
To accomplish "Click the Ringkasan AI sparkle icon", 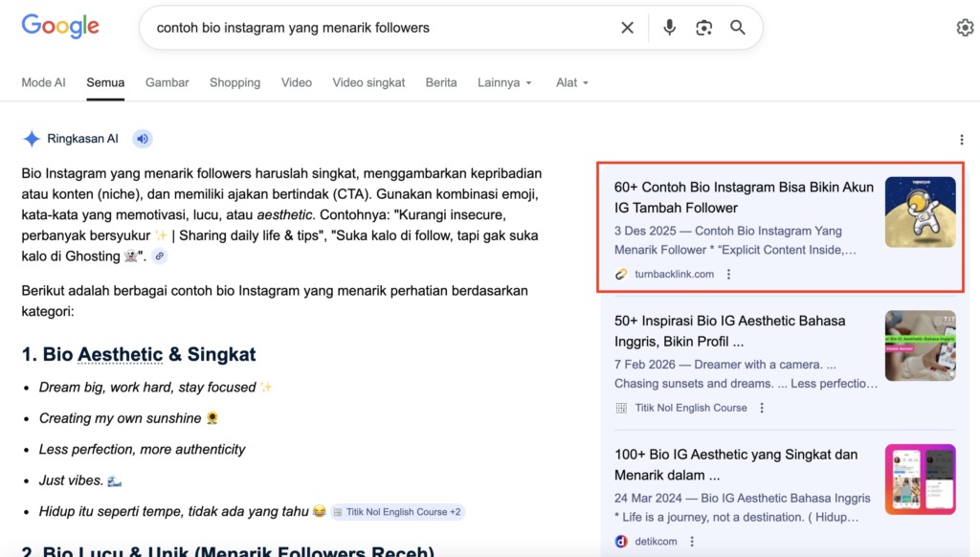I will [x=32, y=139].
